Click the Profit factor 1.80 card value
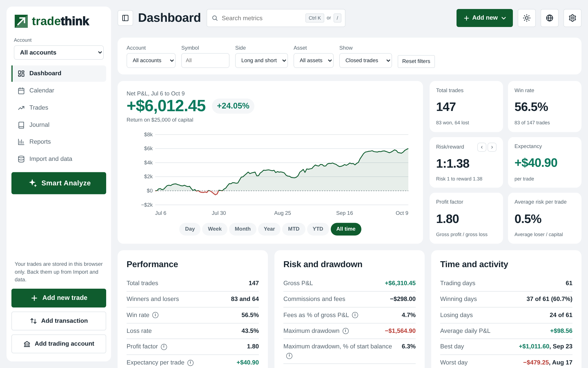The image size is (588, 368). tap(448, 219)
